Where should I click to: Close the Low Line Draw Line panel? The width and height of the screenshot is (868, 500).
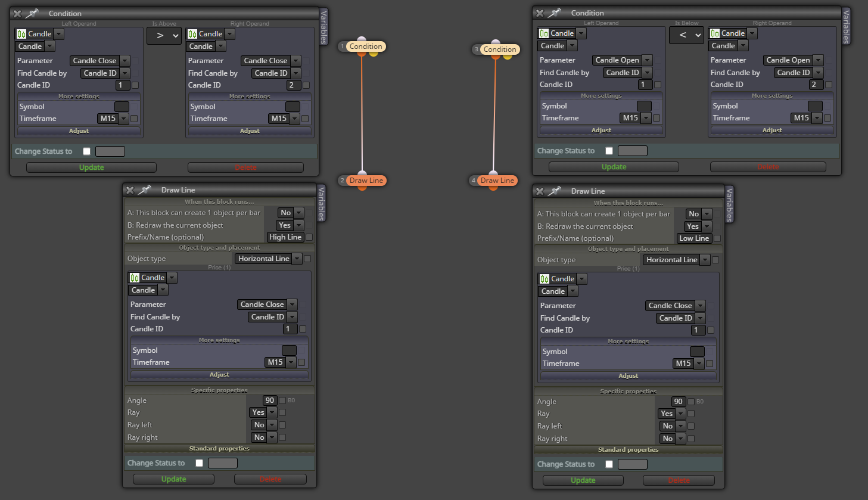[x=540, y=191]
